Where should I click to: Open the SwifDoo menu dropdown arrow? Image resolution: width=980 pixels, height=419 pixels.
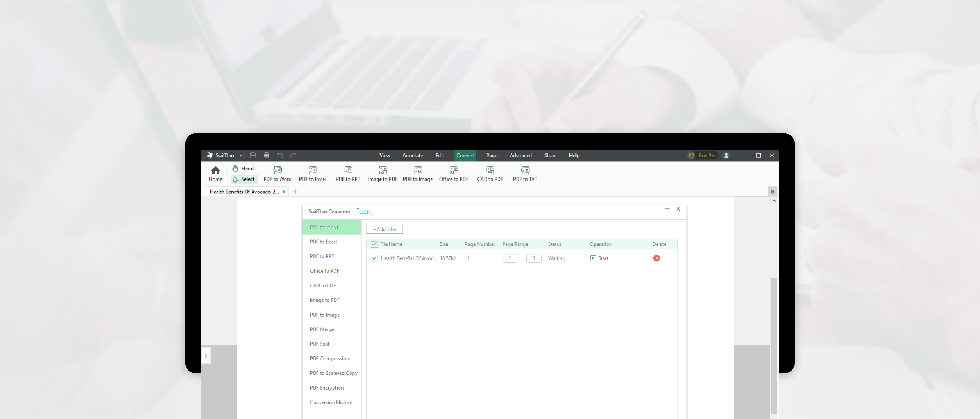coord(241,156)
